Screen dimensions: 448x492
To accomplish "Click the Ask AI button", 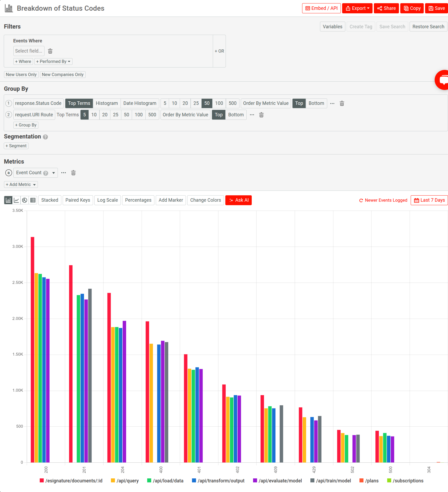I will pos(238,200).
